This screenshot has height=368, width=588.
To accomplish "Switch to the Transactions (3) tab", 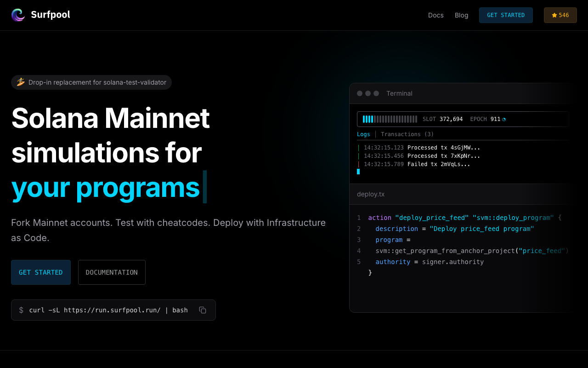I will coord(407,134).
